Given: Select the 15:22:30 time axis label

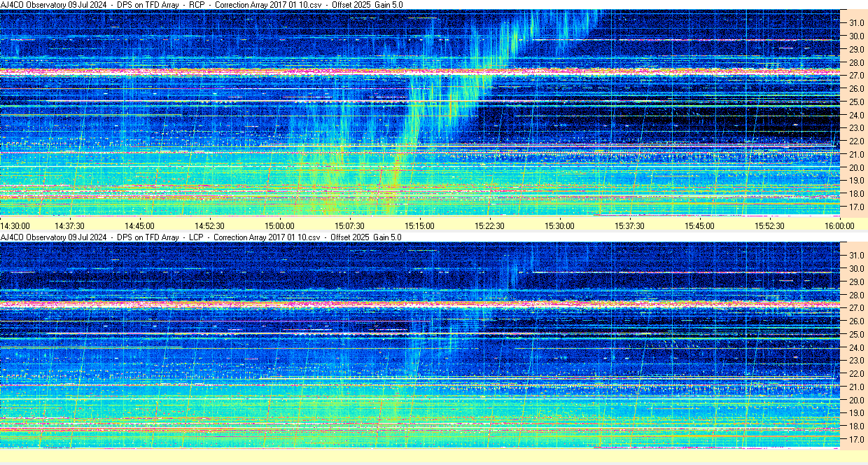Looking at the screenshot, I should (489, 225).
